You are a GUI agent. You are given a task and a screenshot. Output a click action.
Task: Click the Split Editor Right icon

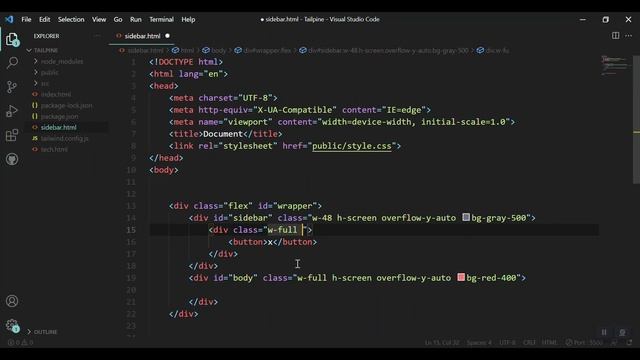pos(615,36)
